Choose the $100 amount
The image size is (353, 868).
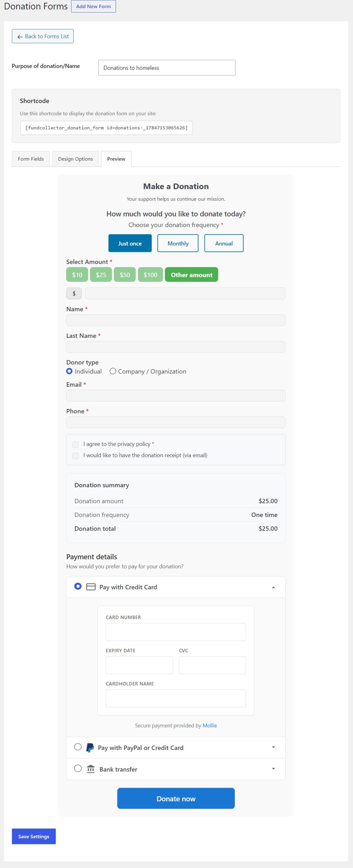[x=150, y=275]
